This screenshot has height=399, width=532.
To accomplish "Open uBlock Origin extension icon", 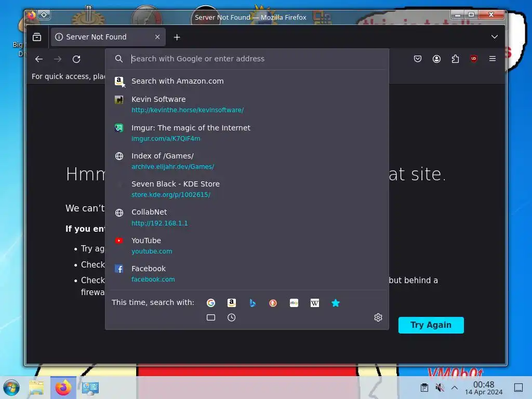I will pyautogui.click(x=474, y=59).
